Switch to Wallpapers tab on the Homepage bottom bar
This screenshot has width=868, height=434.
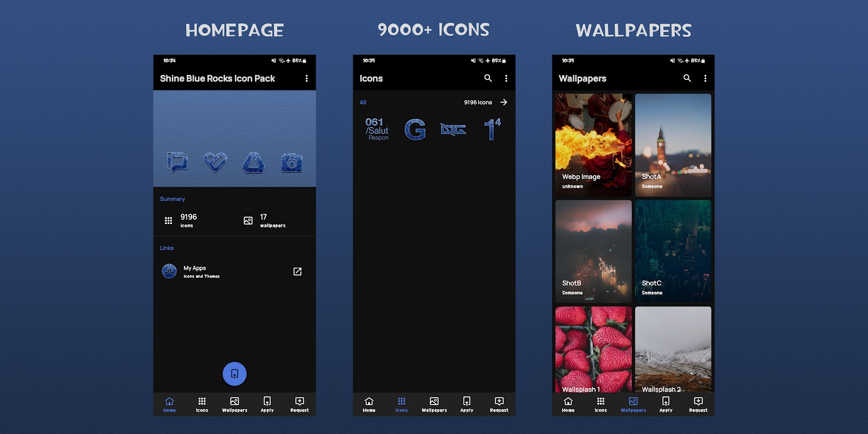[x=234, y=405]
